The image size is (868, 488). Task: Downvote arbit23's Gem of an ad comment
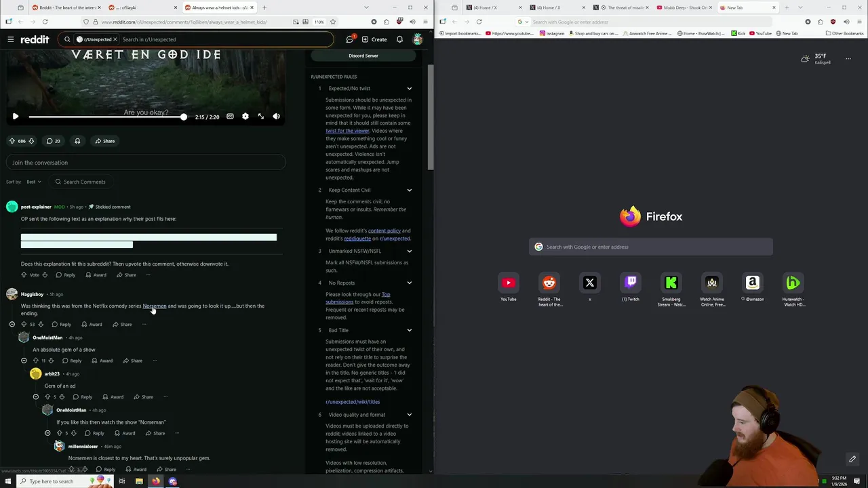coord(62,397)
